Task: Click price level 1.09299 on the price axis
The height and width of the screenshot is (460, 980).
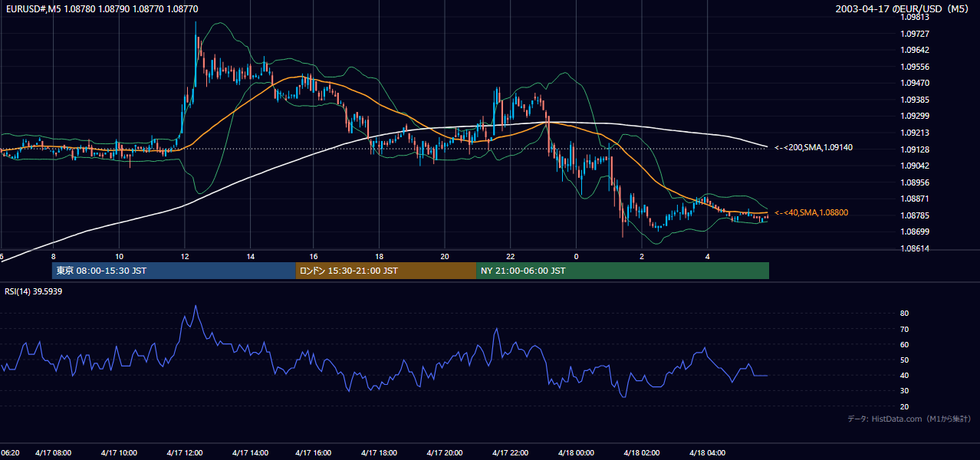Action: 916,116
